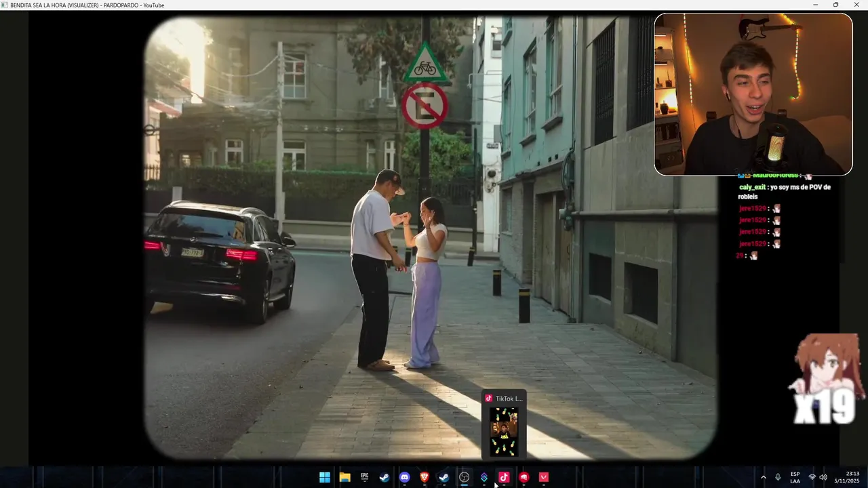Click the 'BENDITA SEA LA HORA' window title
The height and width of the screenshot is (488, 868).
87,5
